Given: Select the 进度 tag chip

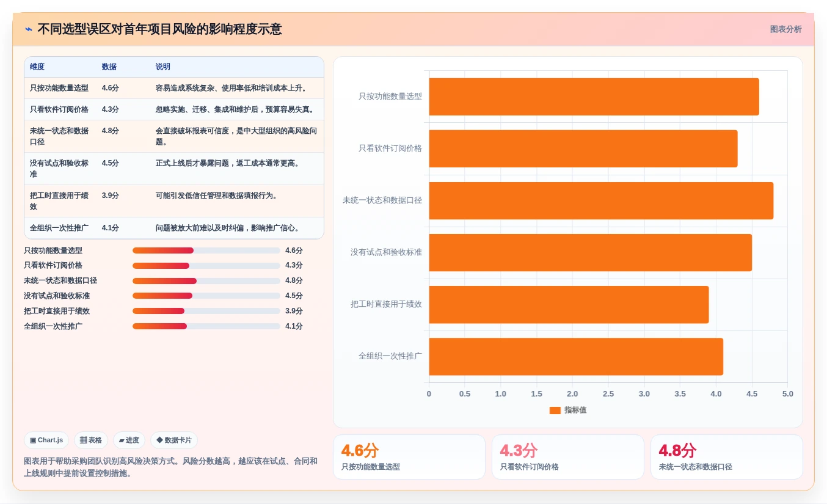Looking at the screenshot, I should tap(129, 440).
